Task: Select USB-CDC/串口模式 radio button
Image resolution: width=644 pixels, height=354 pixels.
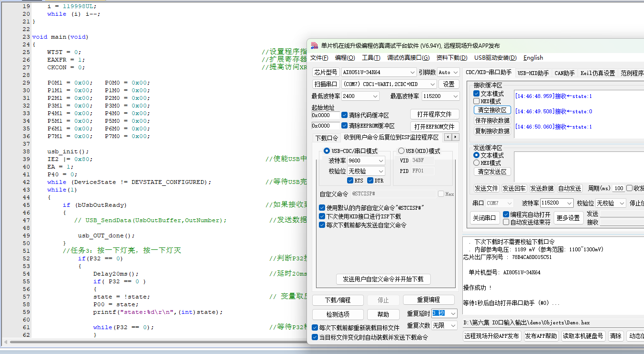Action: [350, 151]
